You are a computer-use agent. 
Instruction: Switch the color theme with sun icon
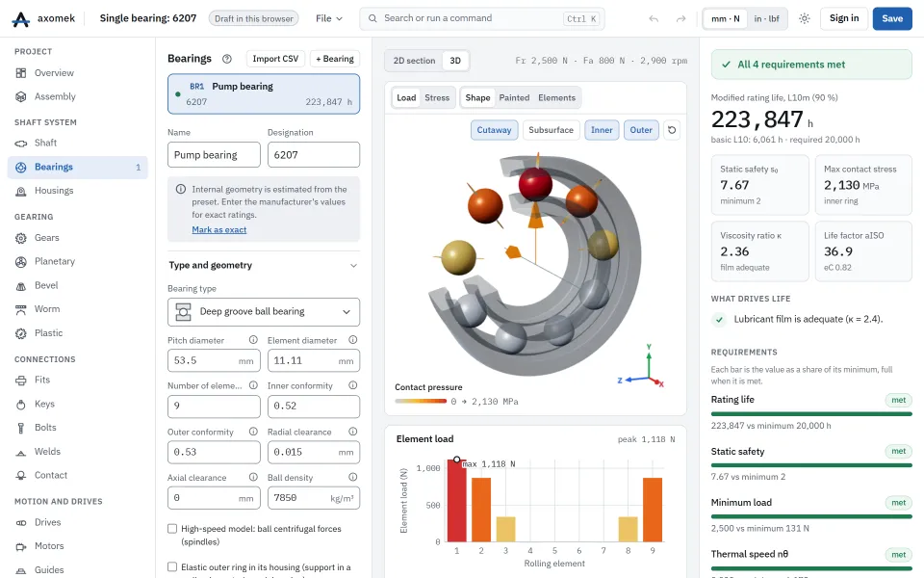[805, 19]
